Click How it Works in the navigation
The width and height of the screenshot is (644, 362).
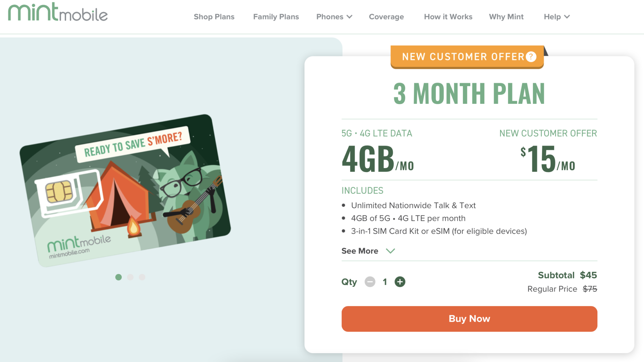[x=448, y=17]
